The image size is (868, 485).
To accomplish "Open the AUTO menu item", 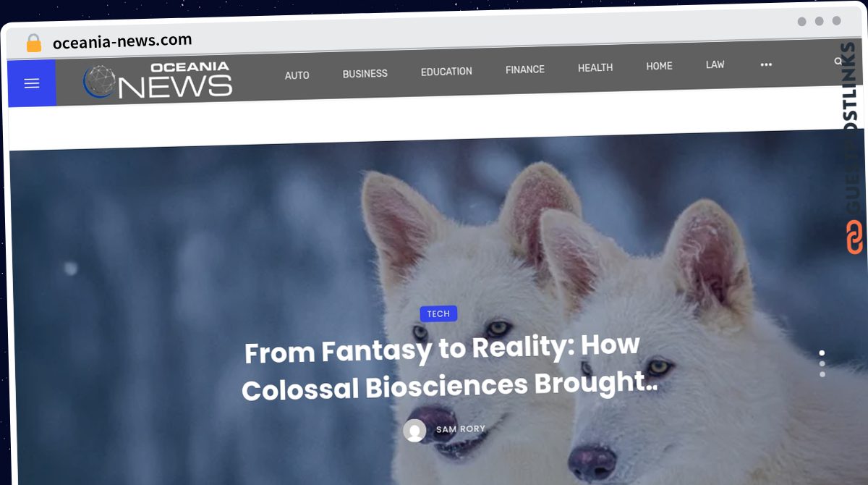I will pyautogui.click(x=297, y=75).
